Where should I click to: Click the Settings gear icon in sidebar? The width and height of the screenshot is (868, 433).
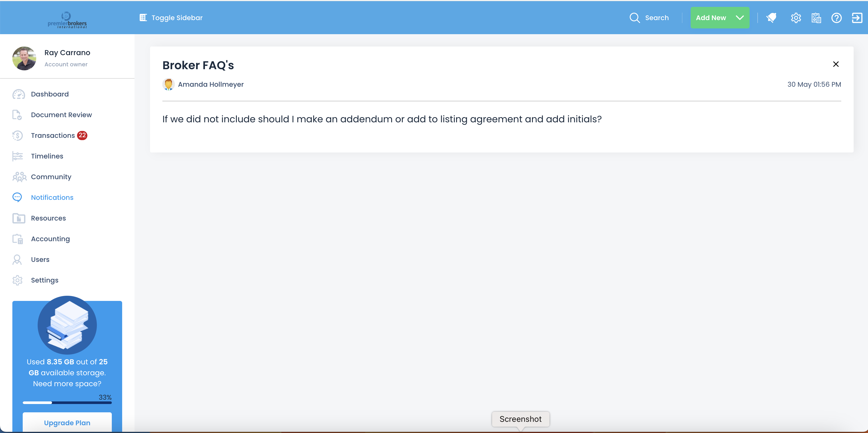(17, 280)
